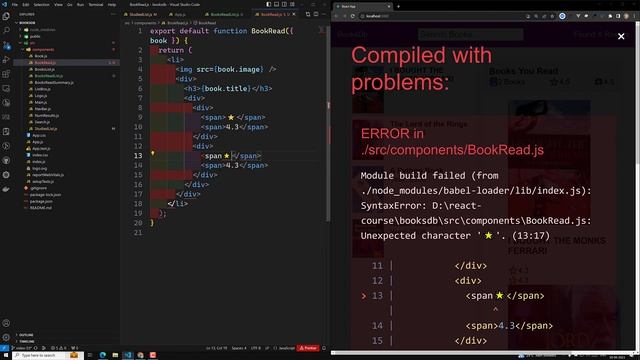Open the View menu
This screenshot has width=640, height=360.
coord(58,4)
